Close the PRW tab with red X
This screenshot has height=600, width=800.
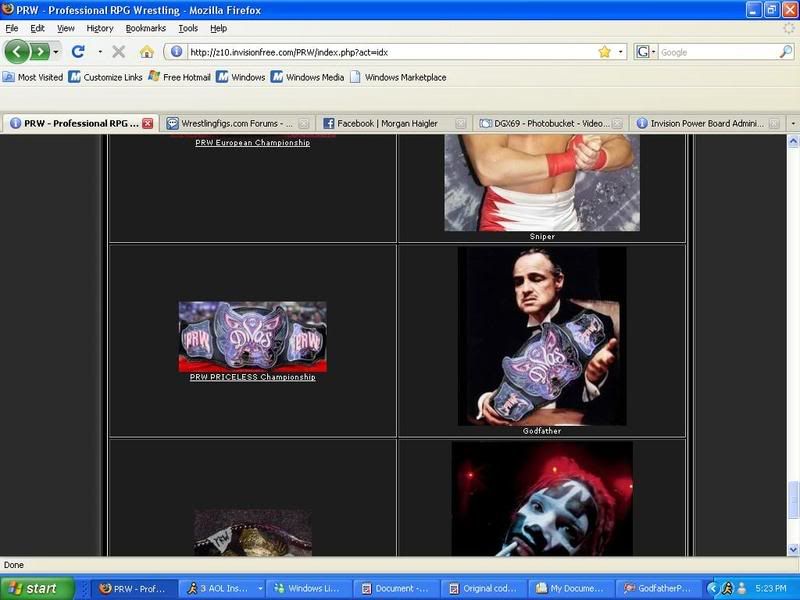coord(147,123)
